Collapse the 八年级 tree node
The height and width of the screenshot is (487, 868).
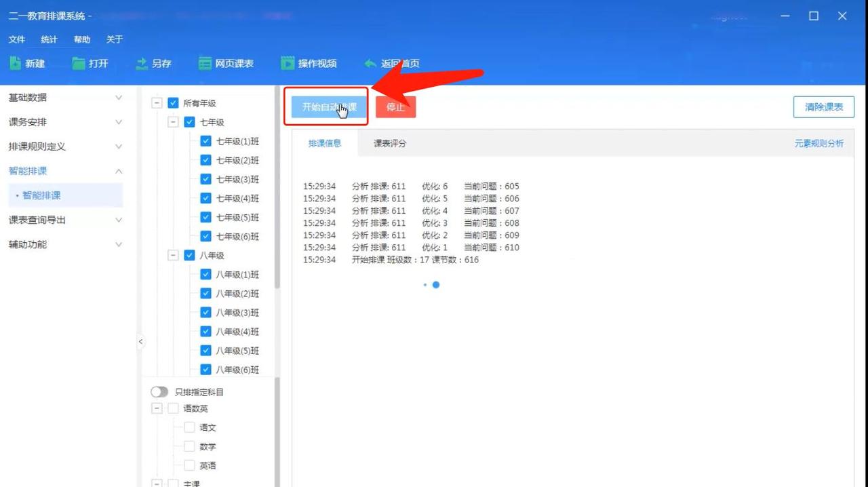[x=173, y=256]
